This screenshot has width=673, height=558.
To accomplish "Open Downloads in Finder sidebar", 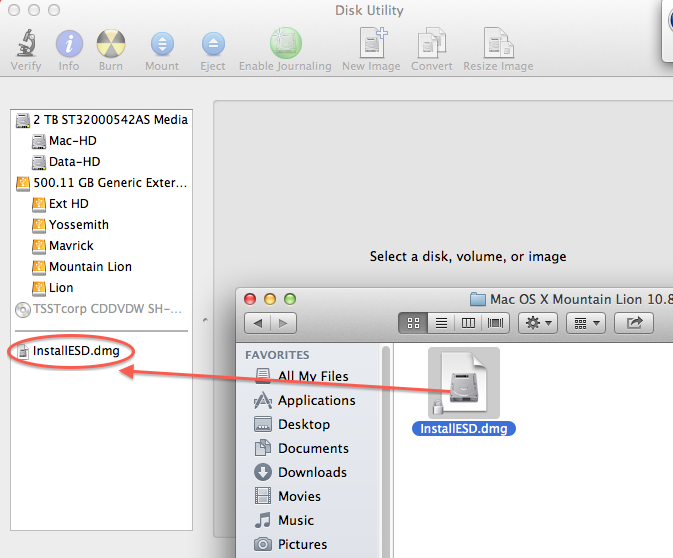I will point(300,472).
